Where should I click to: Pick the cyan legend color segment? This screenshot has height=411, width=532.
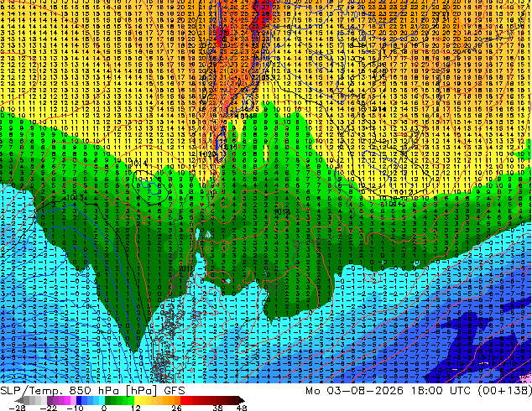tap(102, 400)
